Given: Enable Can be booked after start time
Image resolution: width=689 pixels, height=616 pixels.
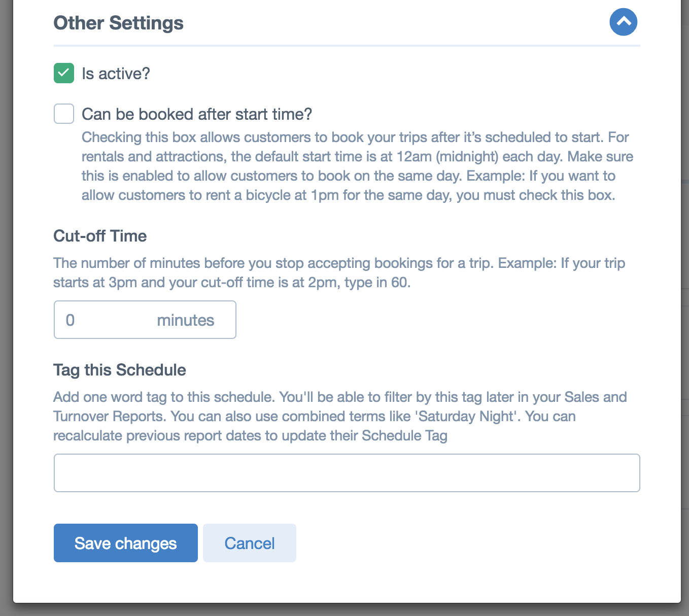Looking at the screenshot, I should pos(64,114).
